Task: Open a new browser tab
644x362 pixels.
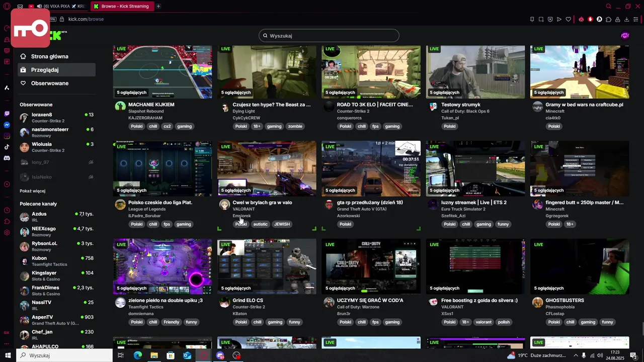Action: (x=158, y=6)
